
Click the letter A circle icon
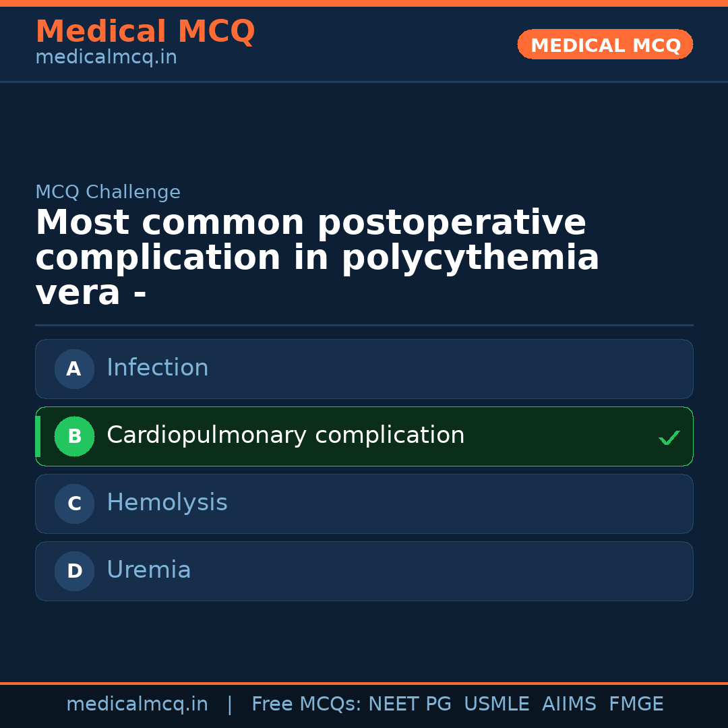coord(74,369)
